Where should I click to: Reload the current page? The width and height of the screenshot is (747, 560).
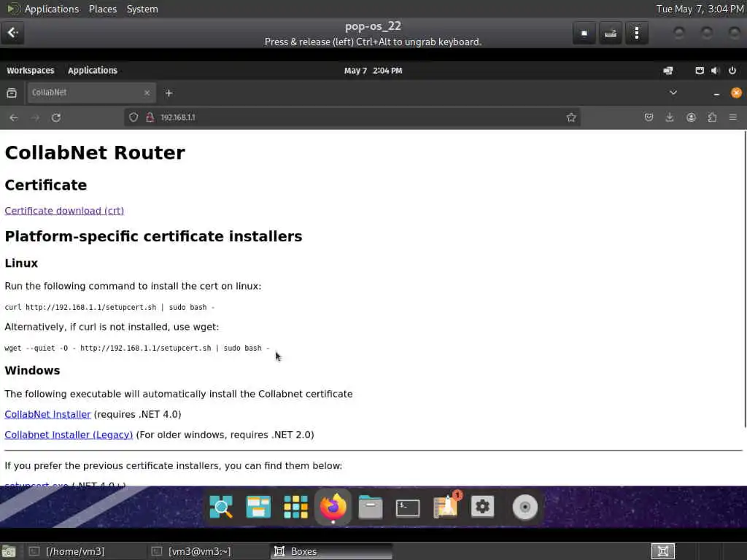click(x=56, y=117)
